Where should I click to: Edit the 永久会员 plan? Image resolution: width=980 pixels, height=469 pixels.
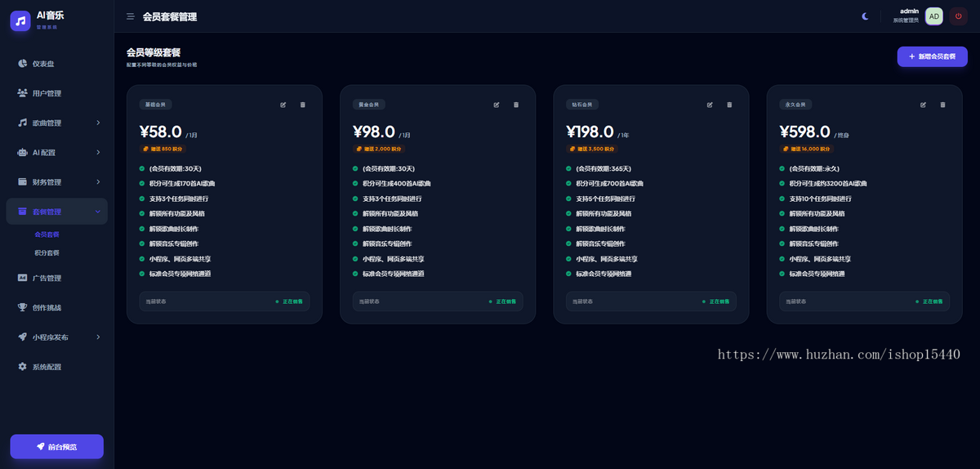924,105
